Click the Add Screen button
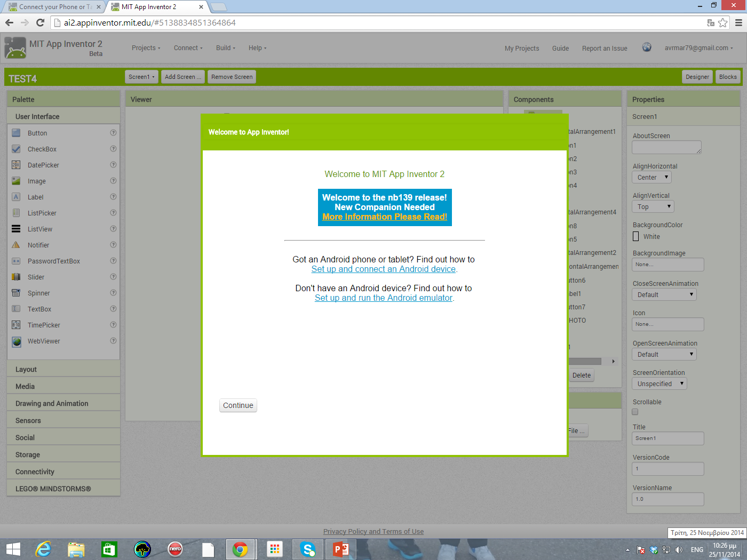Viewport: 747px width, 560px height. coord(182,77)
